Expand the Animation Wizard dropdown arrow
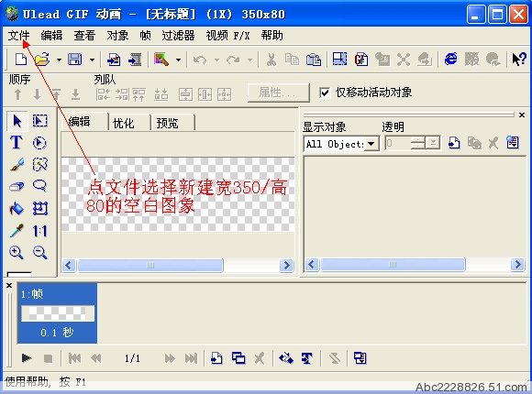532x394 pixels. tap(178, 60)
